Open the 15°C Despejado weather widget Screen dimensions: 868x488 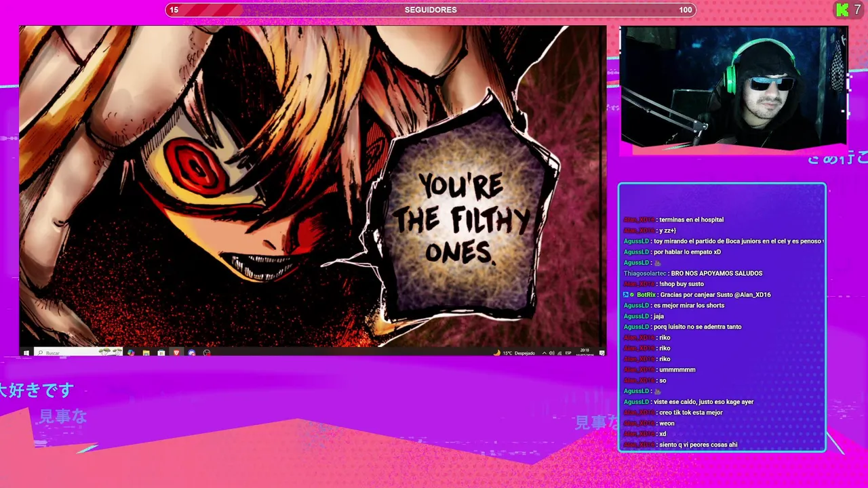pos(514,353)
